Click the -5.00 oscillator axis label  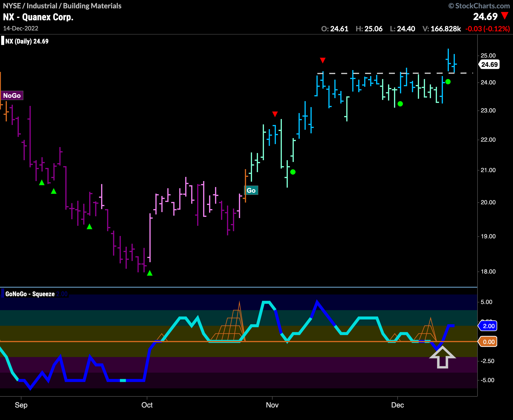point(487,380)
